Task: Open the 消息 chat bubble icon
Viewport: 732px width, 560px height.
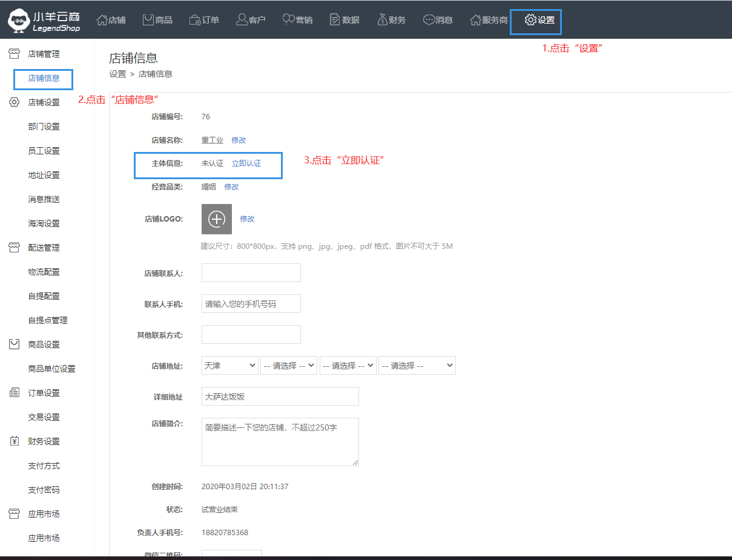Action: pos(429,20)
